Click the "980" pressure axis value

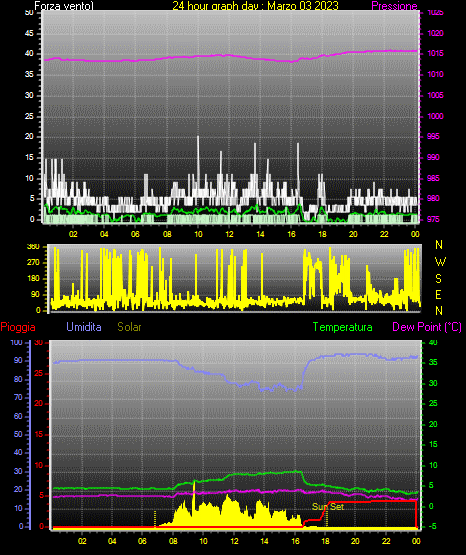[433, 198]
